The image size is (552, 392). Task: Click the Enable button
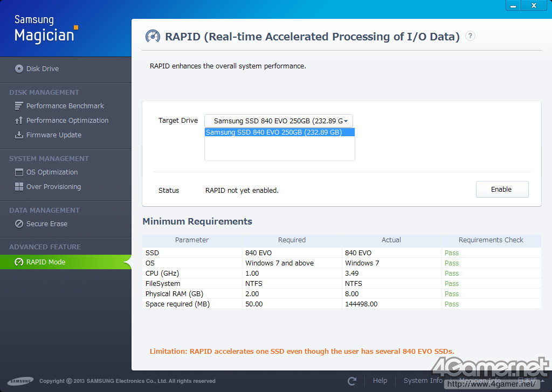point(502,189)
